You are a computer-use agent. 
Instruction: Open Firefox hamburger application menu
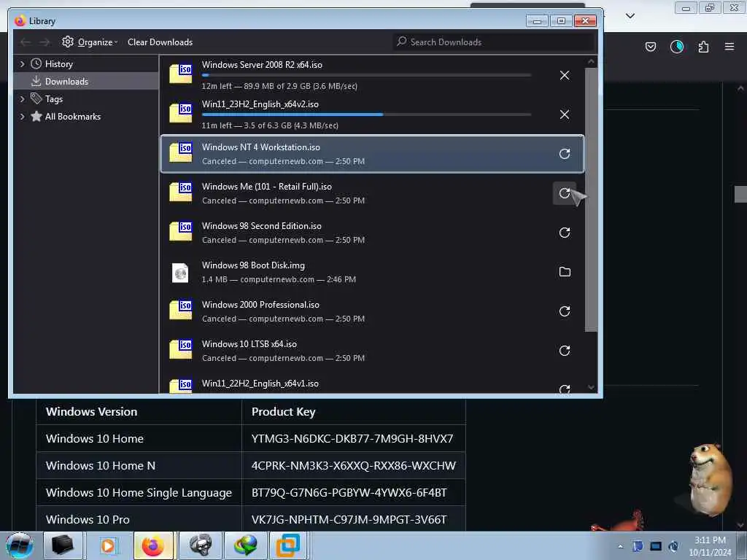point(729,47)
